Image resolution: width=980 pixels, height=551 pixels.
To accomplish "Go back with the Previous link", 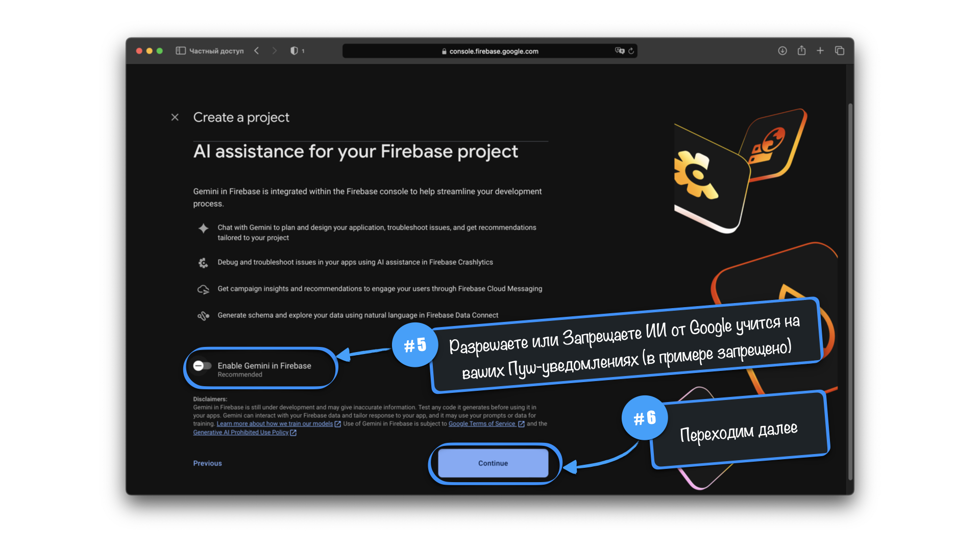I will [207, 463].
